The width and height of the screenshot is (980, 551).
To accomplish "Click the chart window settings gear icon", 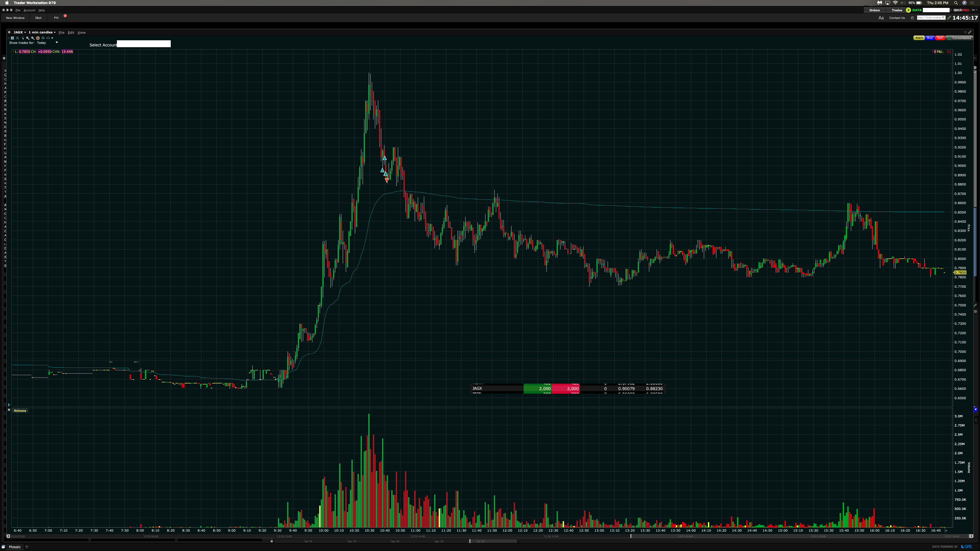I will pyautogui.click(x=9, y=32).
